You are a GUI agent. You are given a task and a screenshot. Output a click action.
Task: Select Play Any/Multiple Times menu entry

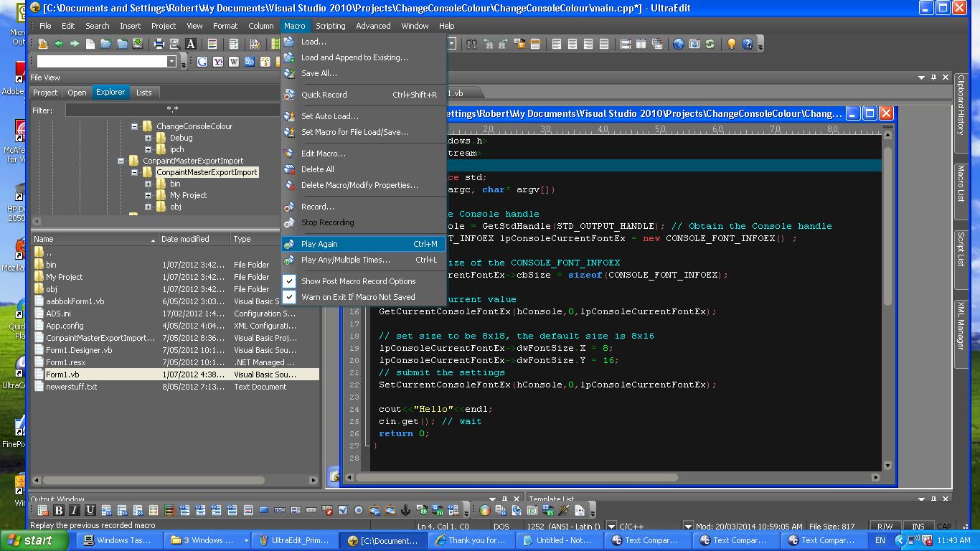(x=345, y=260)
